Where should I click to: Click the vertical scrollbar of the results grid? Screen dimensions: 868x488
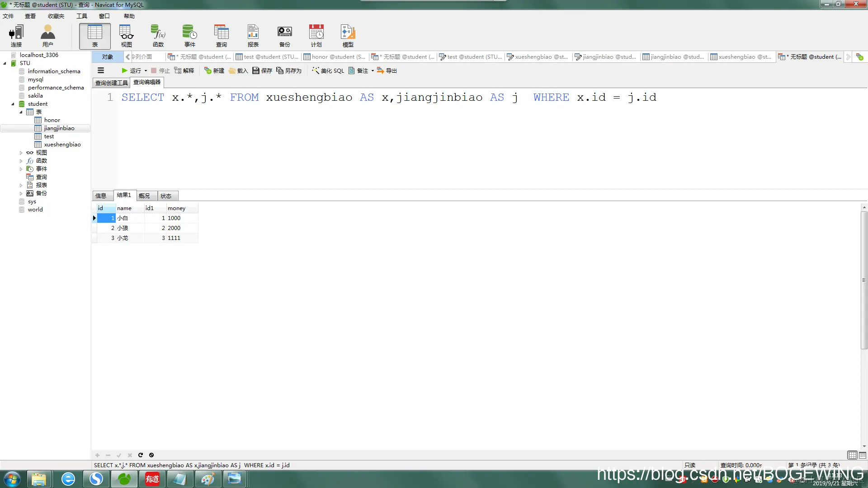click(864, 280)
